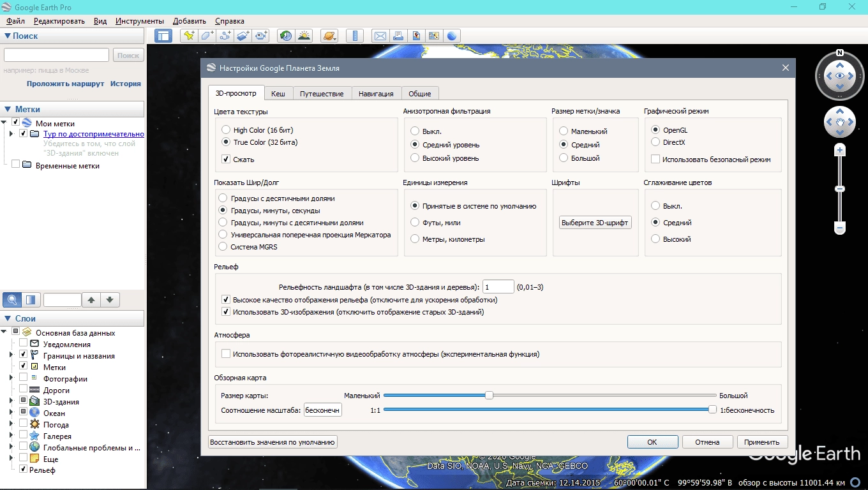Image resolution: width=868 pixels, height=490 pixels.
Task: Save image using the toolbar icon
Action: [416, 36]
